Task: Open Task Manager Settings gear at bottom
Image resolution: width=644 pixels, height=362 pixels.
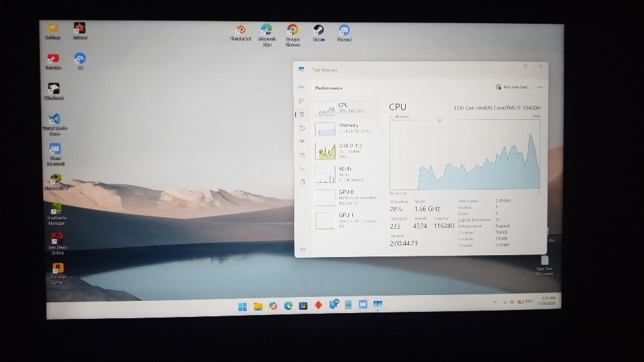Action: [x=303, y=249]
